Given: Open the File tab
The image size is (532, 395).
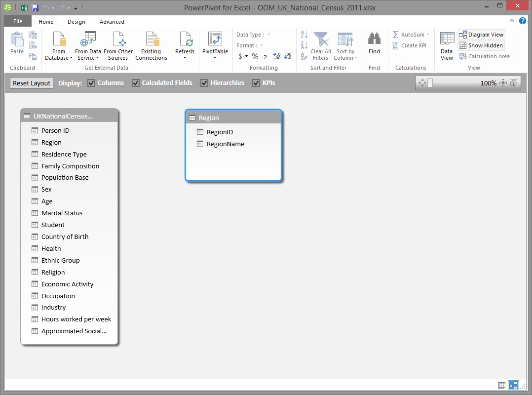Looking at the screenshot, I should pyautogui.click(x=18, y=21).
